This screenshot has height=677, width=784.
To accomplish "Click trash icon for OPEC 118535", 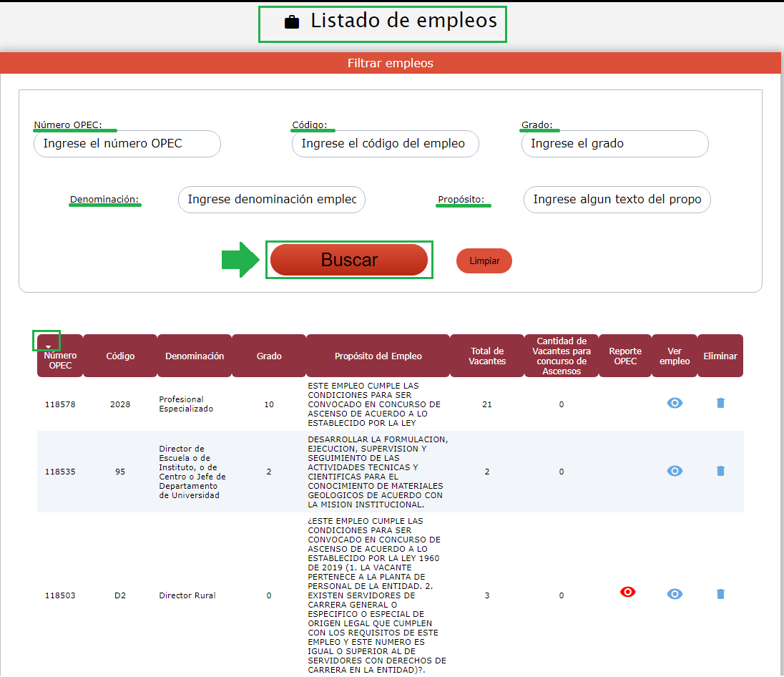I will click(x=720, y=471).
